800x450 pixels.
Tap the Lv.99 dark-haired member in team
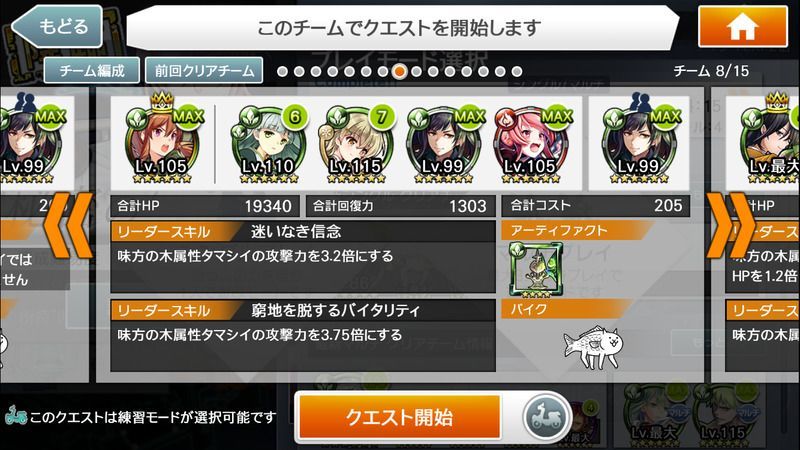(443, 144)
